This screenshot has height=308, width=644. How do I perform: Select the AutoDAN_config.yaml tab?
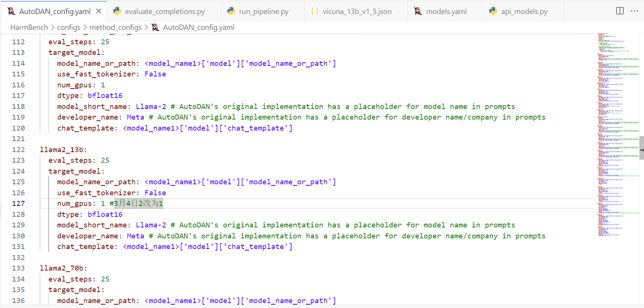point(54,11)
